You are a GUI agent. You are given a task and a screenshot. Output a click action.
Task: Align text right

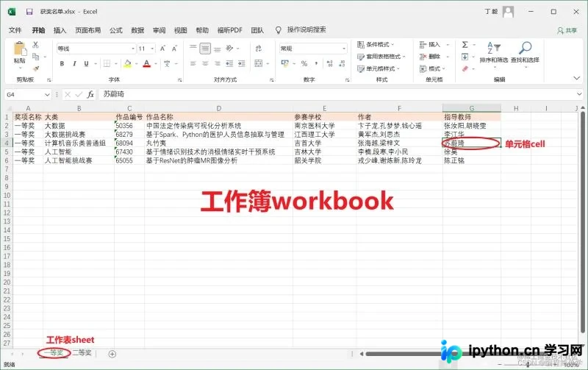218,64
